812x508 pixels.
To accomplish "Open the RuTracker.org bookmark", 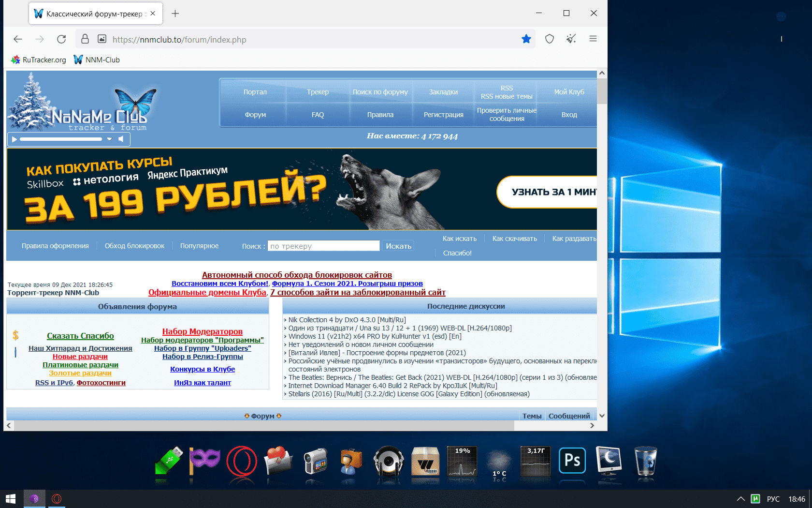I will (x=39, y=60).
